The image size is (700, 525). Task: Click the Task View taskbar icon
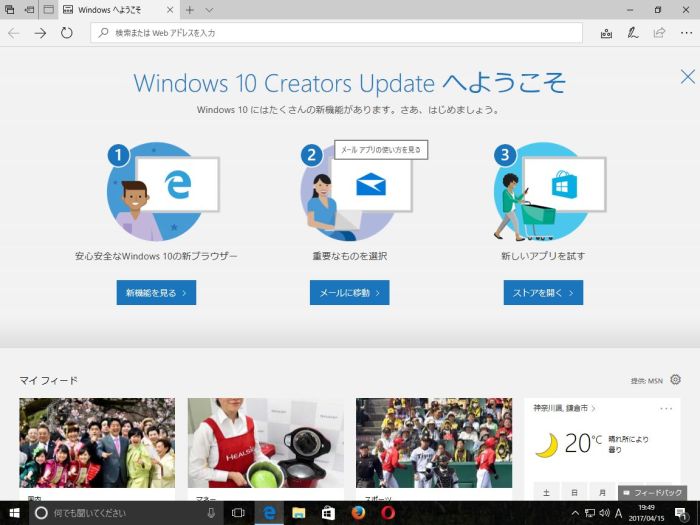[238, 512]
